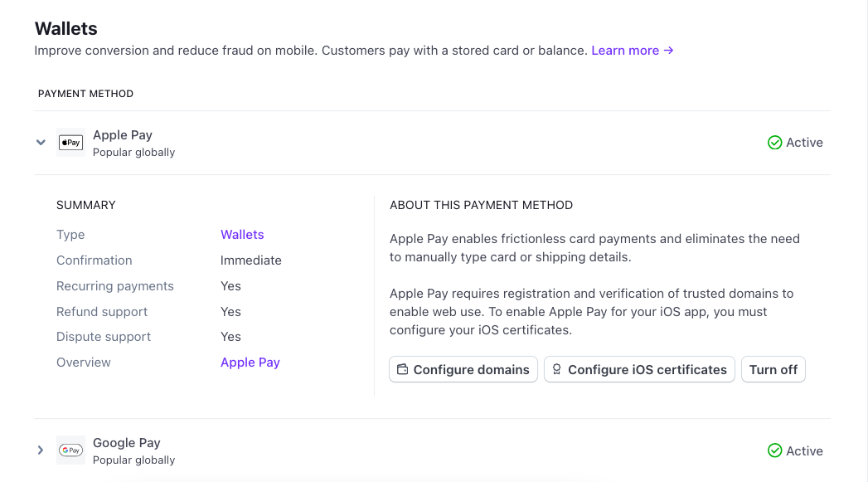Turn off Apple Pay
This screenshot has width=868, height=482.
pyautogui.click(x=773, y=370)
